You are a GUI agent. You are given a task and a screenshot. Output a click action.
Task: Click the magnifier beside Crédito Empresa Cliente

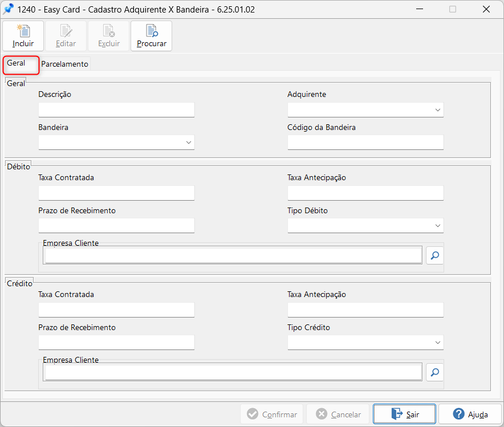tap(434, 372)
